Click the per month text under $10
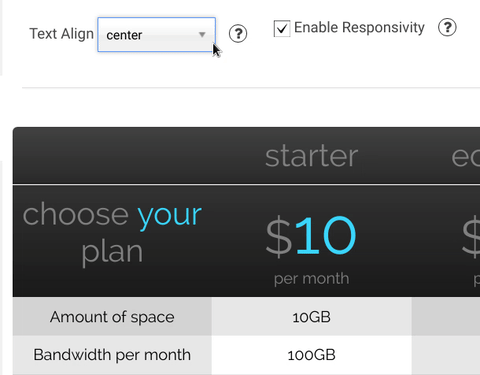 [x=311, y=279]
